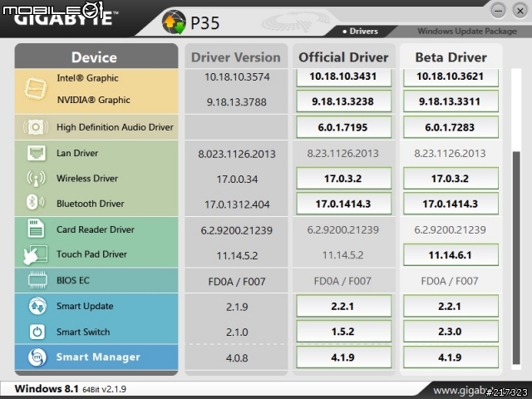Install Bluetooth beta driver 17.0.1414.3
The height and width of the screenshot is (399, 532).
451,204
